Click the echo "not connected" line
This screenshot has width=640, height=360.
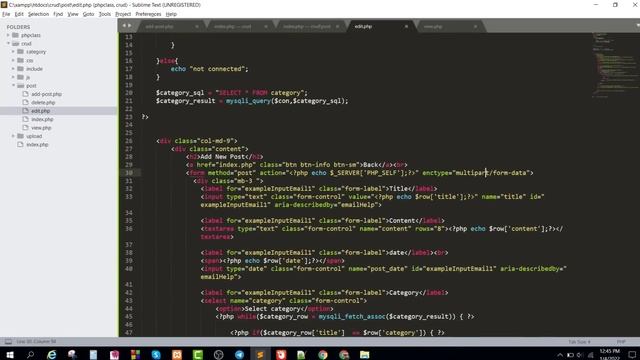(x=209, y=69)
